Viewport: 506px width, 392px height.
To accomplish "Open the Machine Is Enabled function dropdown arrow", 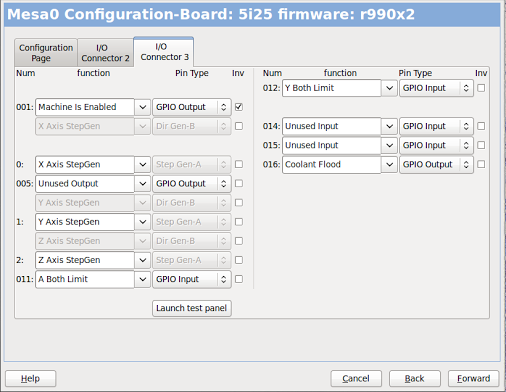I will click(x=143, y=107).
